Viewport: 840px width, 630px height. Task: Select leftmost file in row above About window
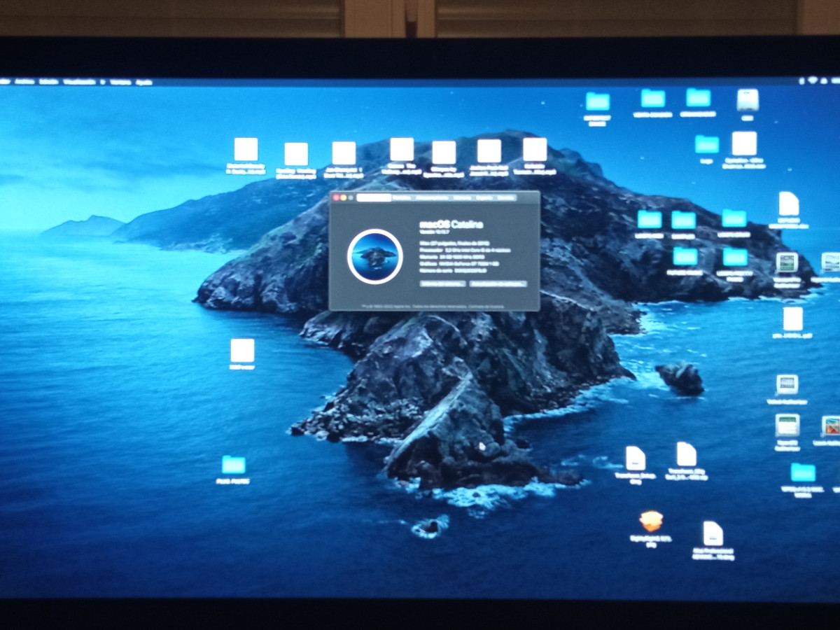click(246, 150)
